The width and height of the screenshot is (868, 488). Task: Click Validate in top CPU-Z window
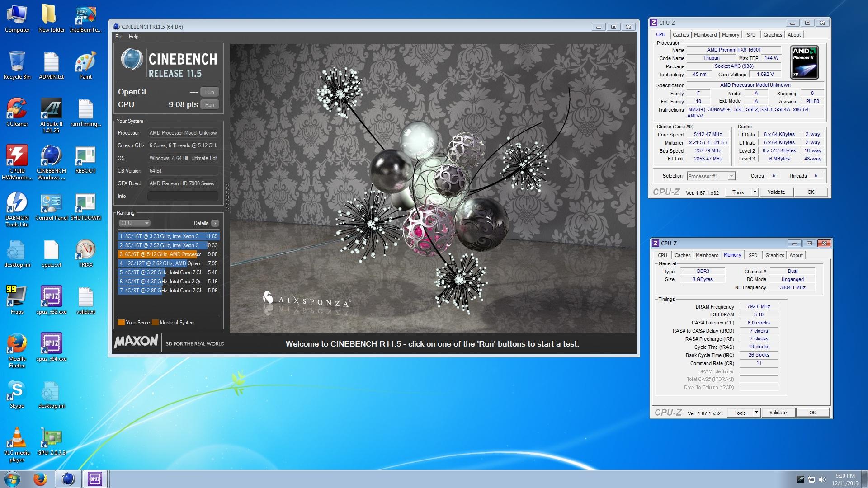[776, 192]
